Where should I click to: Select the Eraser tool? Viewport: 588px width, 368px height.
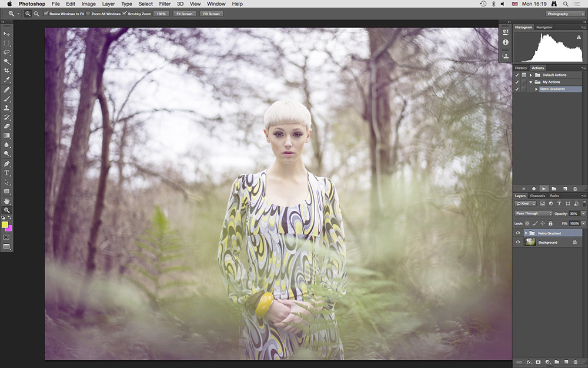coord(6,126)
